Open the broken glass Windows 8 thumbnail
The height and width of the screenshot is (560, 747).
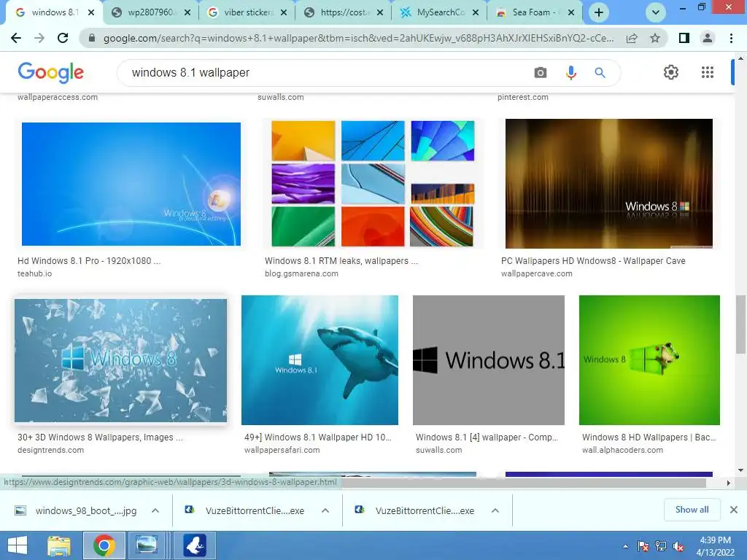coord(120,360)
